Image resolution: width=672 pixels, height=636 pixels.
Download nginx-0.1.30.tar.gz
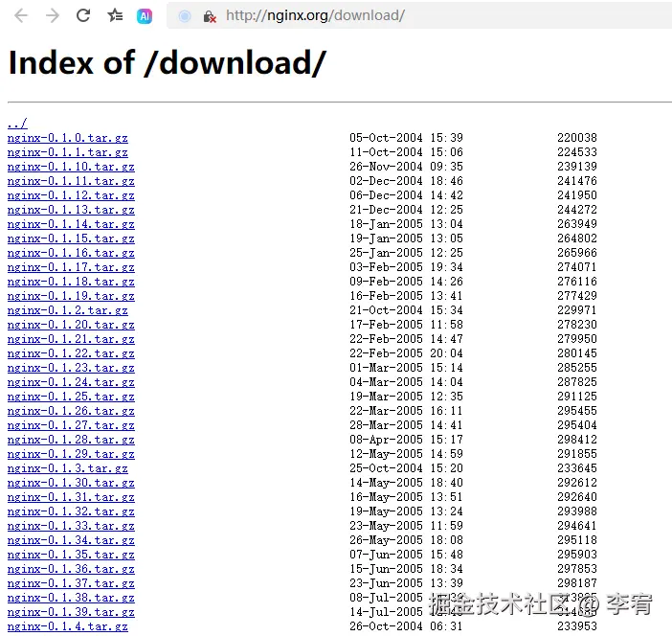(71, 483)
